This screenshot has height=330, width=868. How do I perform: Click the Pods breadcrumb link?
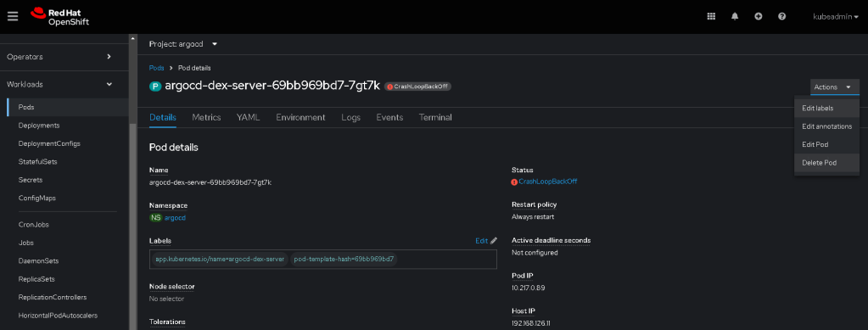(x=157, y=68)
